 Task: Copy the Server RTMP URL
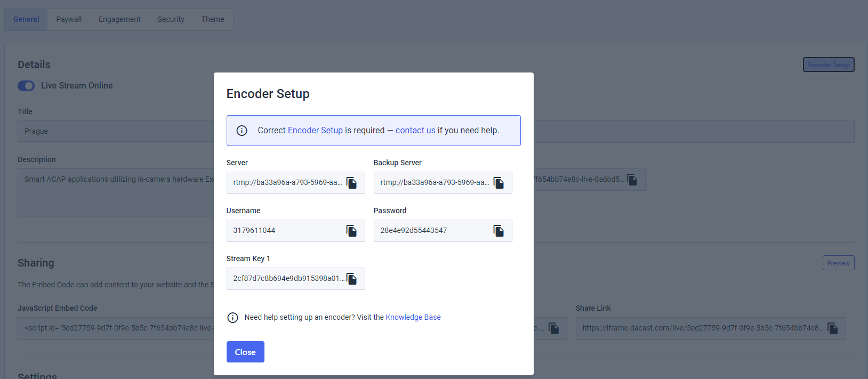(351, 183)
